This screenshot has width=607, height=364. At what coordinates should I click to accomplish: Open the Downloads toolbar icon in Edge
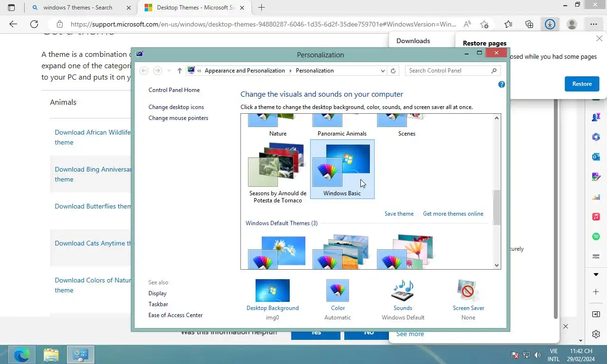pyautogui.click(x=550, y=24)
